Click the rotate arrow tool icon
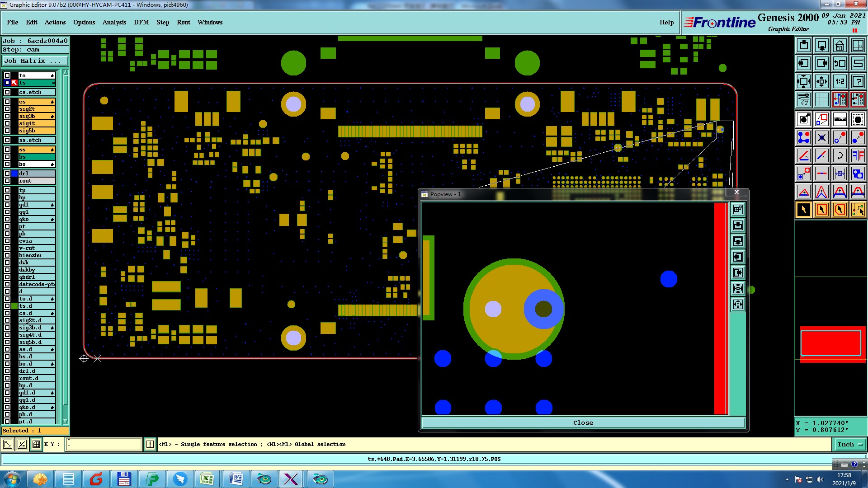 [840, 155]
